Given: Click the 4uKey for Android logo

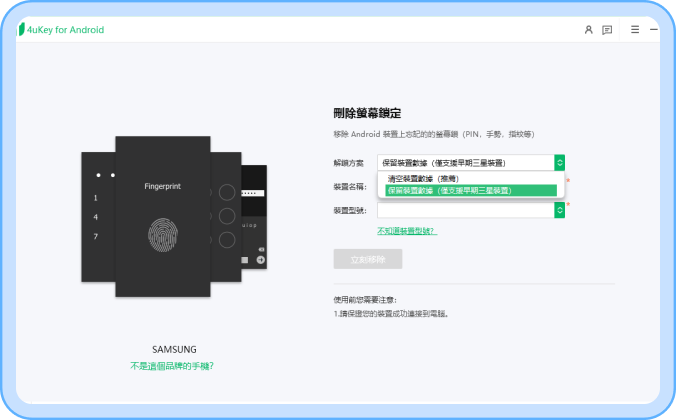Looking at the screenshot, I should pyautogui.click(x=61, y=30).
